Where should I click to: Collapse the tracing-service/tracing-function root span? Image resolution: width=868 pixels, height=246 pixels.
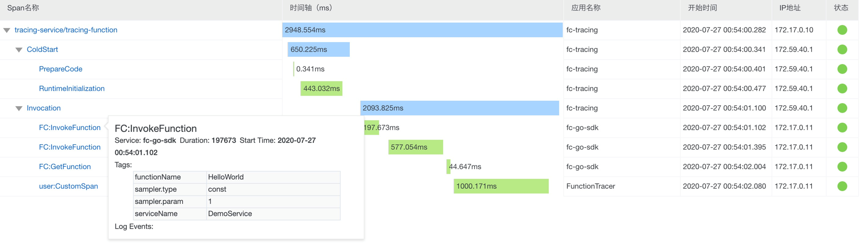tap(7, 30)
